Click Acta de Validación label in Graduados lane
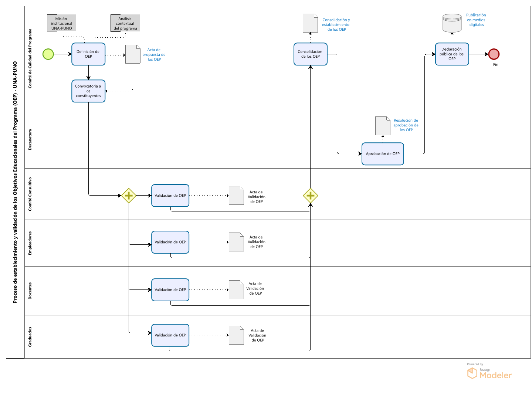The image size is (532, 393). point(257,335)
